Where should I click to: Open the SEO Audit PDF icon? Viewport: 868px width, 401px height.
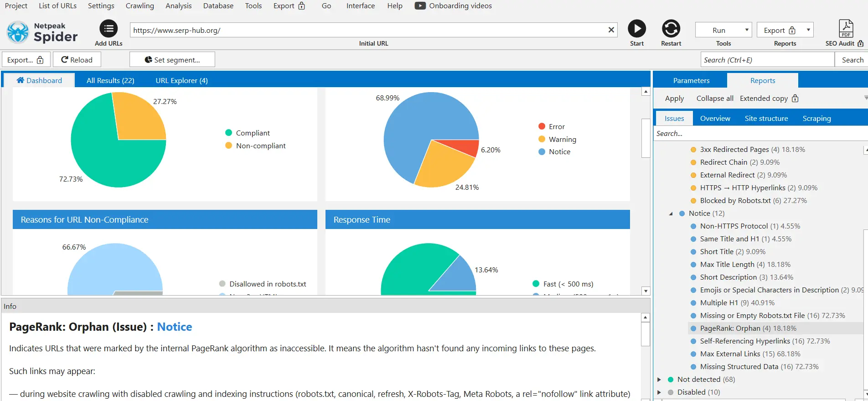(846, 29)
